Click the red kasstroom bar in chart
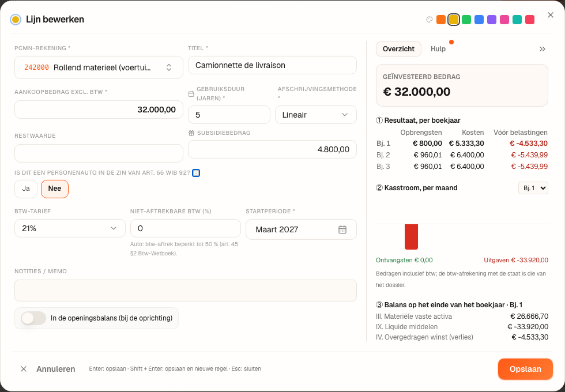This screenshot has height=392, width=565. 411,237
